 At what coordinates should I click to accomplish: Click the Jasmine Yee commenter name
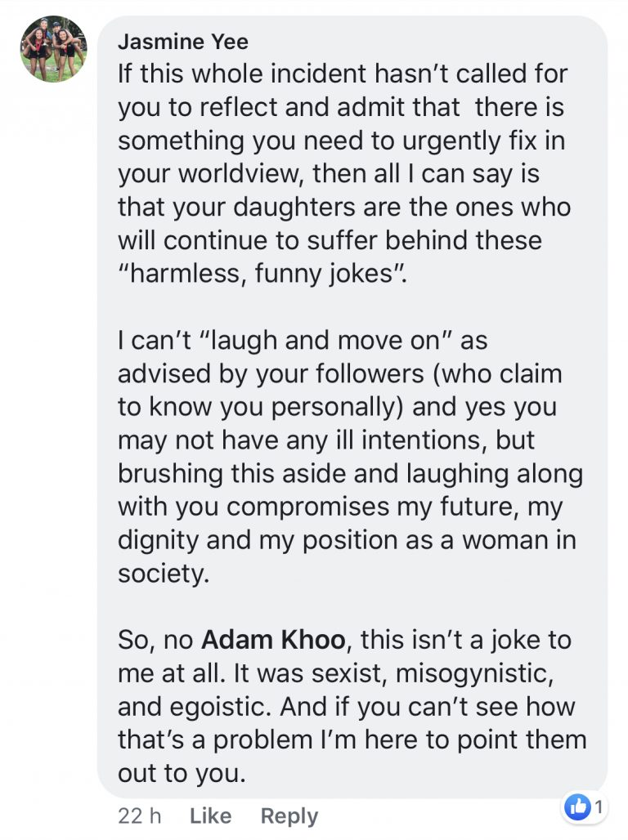183,42
